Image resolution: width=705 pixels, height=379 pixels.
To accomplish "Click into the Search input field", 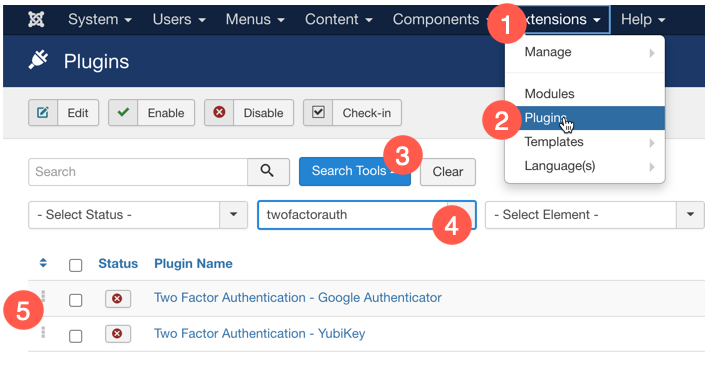I will [x=138, y=172].
